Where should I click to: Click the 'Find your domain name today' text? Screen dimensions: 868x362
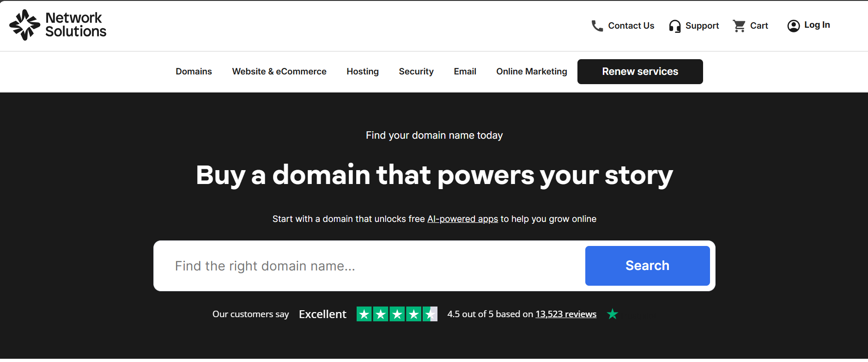[x=434, y=135]
